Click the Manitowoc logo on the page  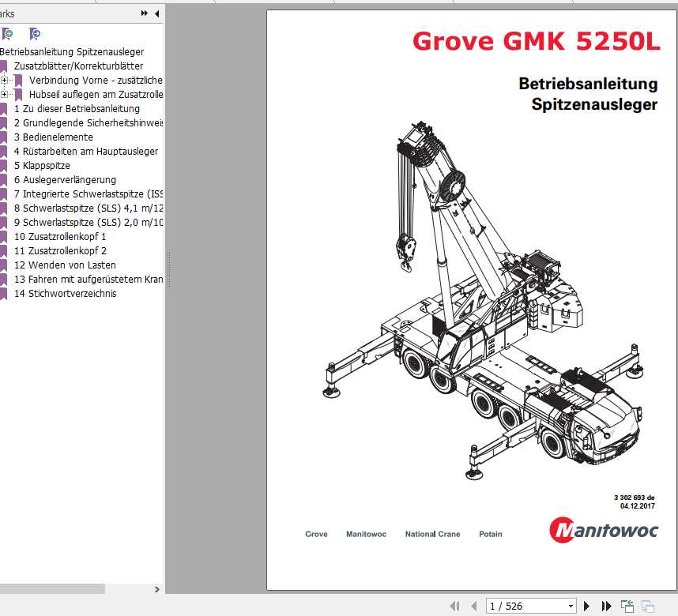(x=604, y=530)
